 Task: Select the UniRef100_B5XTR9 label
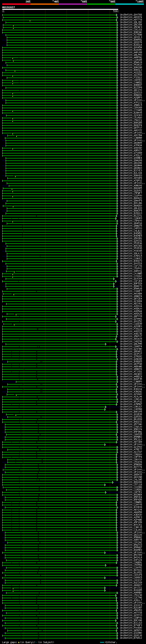pos(131,555)
